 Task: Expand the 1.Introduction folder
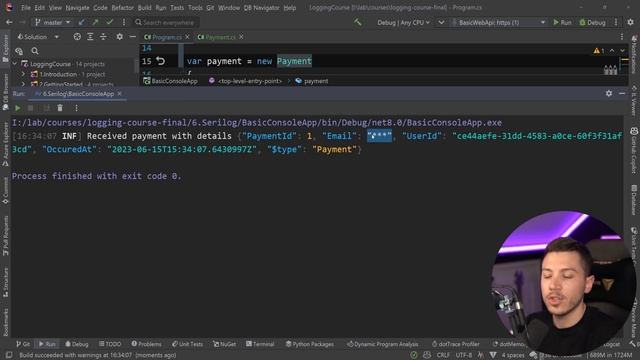(23, 74)
